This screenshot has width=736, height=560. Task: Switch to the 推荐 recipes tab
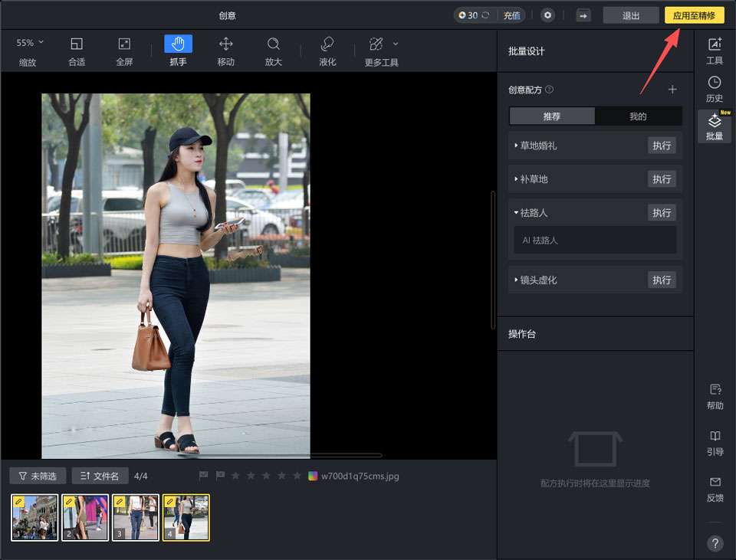pyautogui.click(x=551, y=116)
